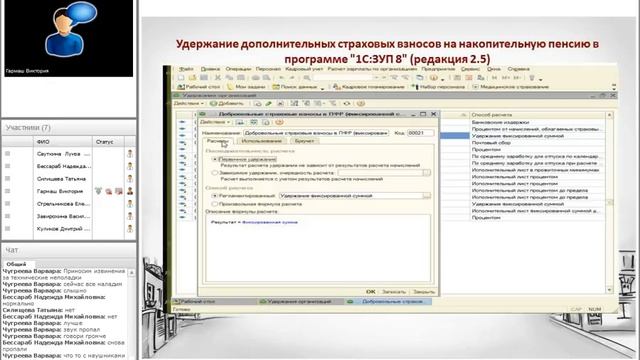Image resolution: width=640 pixels, height=360 pixels.
Task: Select Произвольная формула расчета radio button
Action: pos(215,204)
